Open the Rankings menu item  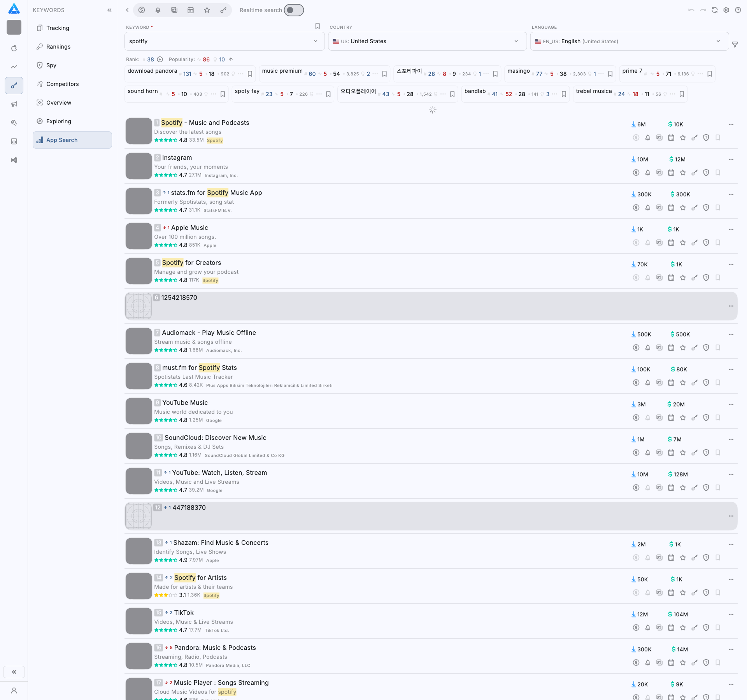[x=58, y=47]
